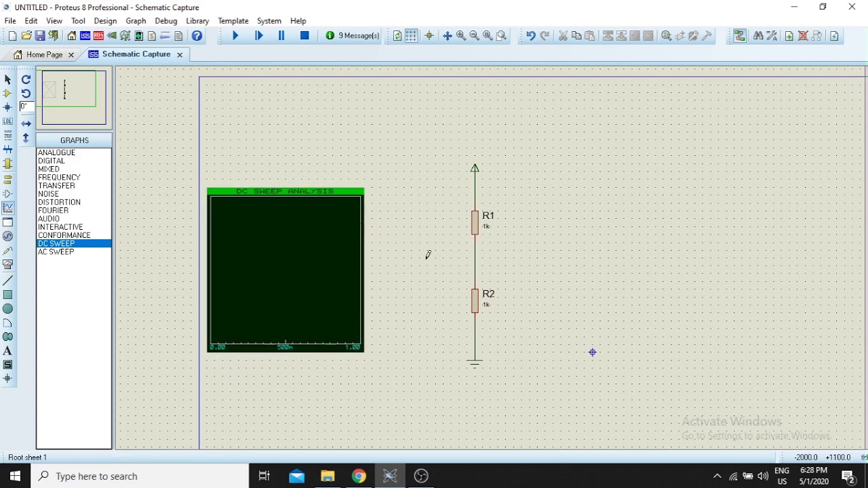Click the Search and Tag binoculars icon
The width and height of the screenshot is (868, 488).
[758, 36]
